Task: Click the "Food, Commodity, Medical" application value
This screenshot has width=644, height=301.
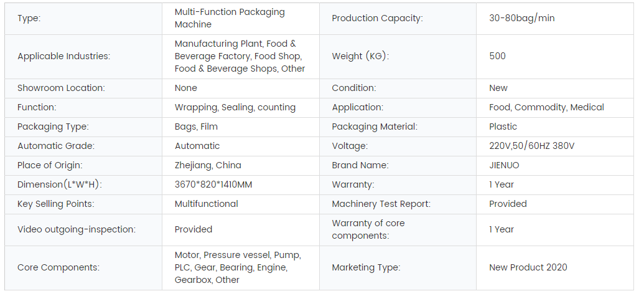Action: tap(546, 107)
